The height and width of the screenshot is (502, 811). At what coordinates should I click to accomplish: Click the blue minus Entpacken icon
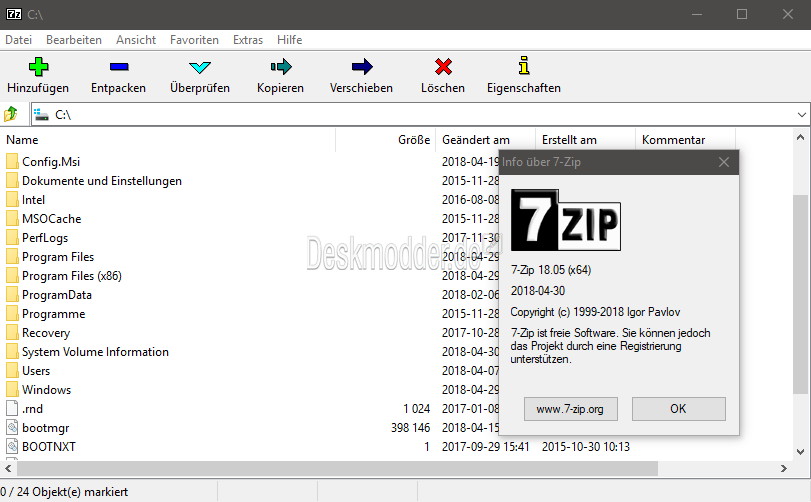119,67
